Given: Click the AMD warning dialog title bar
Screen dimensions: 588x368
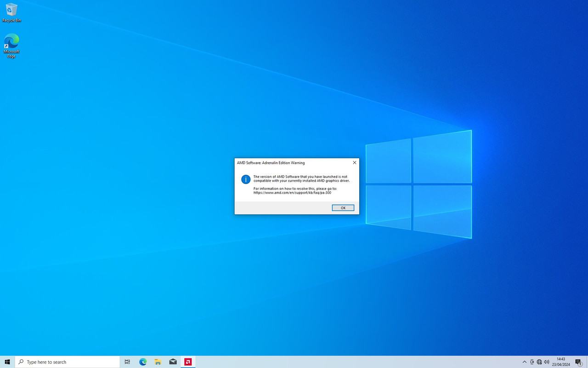Looking at the screenshot, I should click(292, 163).
